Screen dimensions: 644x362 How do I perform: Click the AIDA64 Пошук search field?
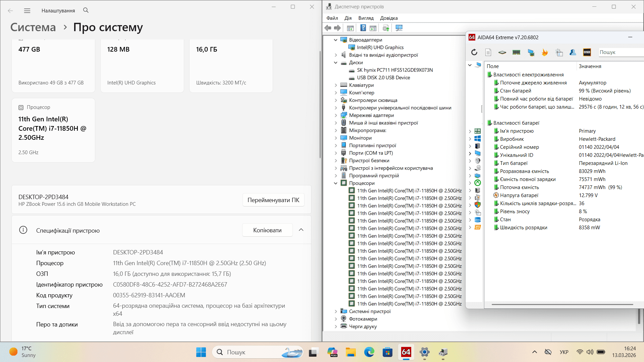coord(621,52)
